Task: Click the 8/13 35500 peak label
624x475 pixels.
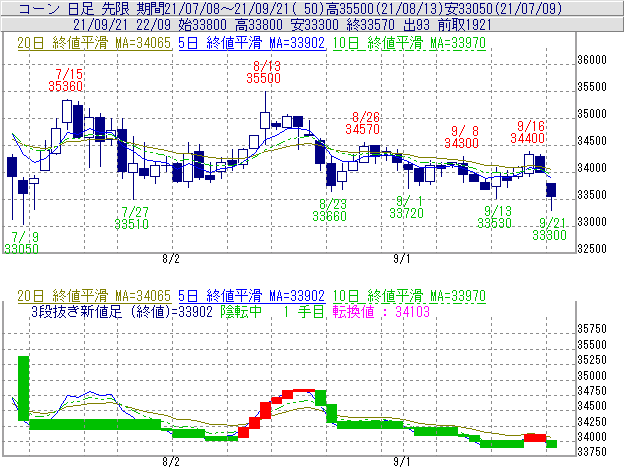Action: point(263,72)
